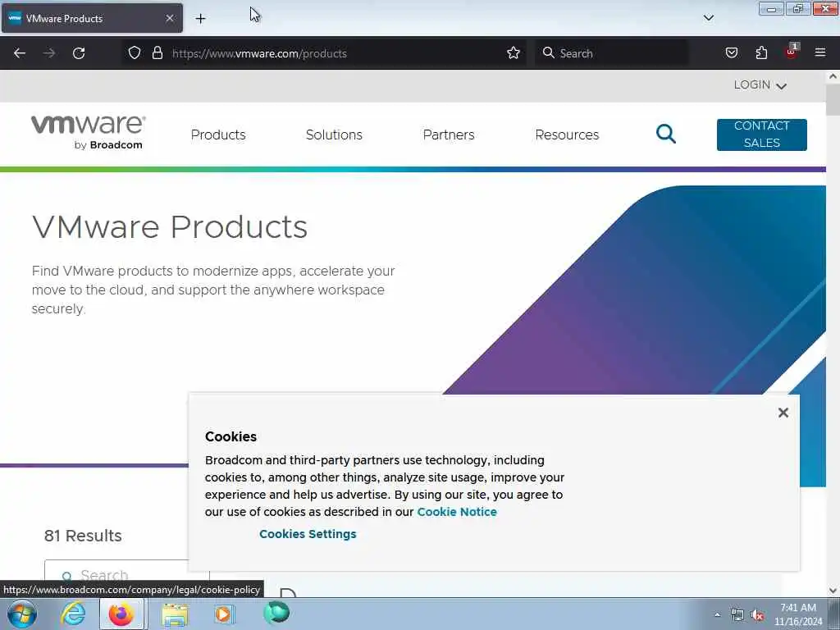Open tracking protection shield icon
Viewport: 840px width, 630px height.
(x=135, y=53)
